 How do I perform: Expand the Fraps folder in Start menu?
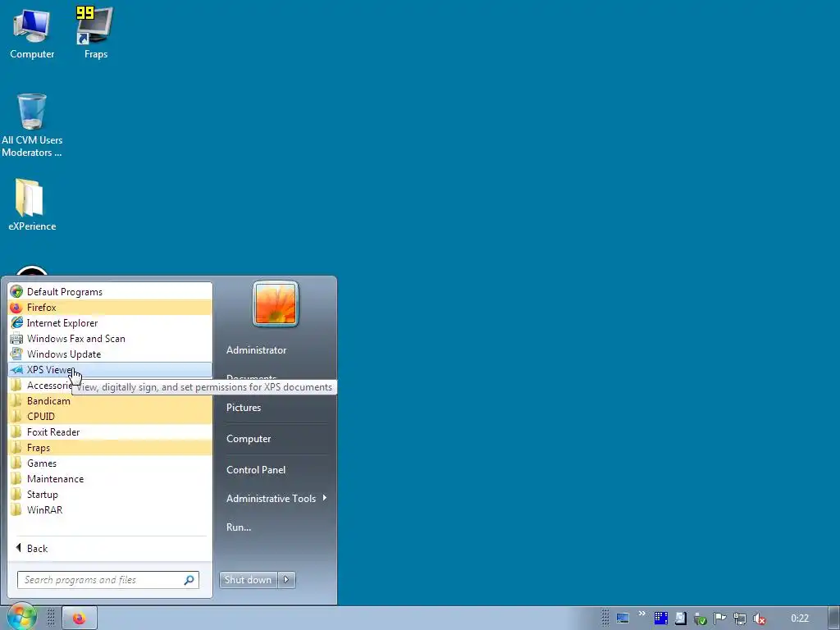(x=110, y=447)
